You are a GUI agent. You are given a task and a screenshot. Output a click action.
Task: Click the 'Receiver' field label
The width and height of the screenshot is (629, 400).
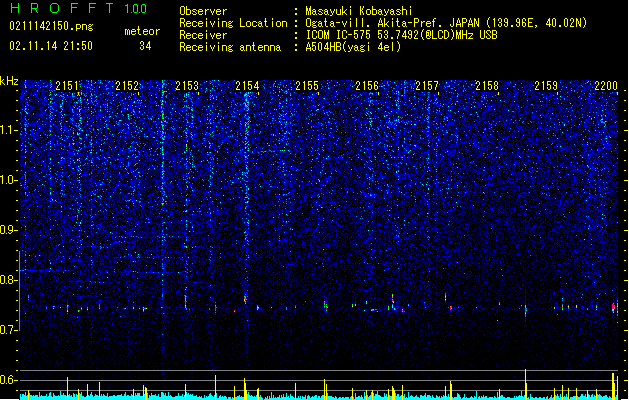click(x=203, y=35)
